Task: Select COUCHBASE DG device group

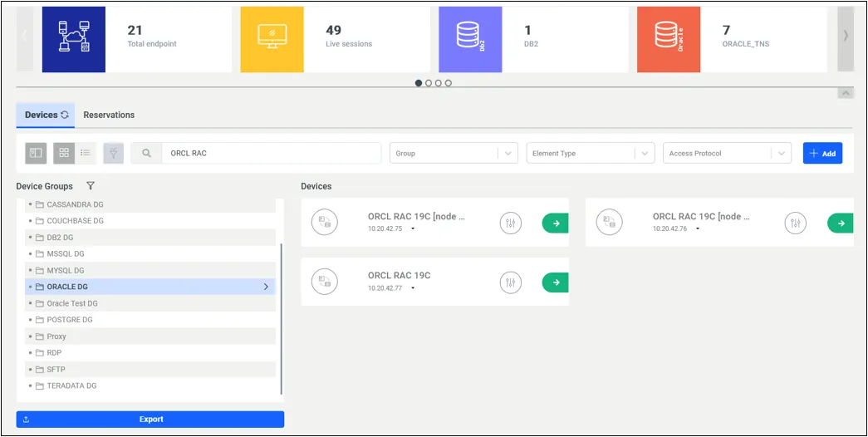Action: [x=150, y=221]
